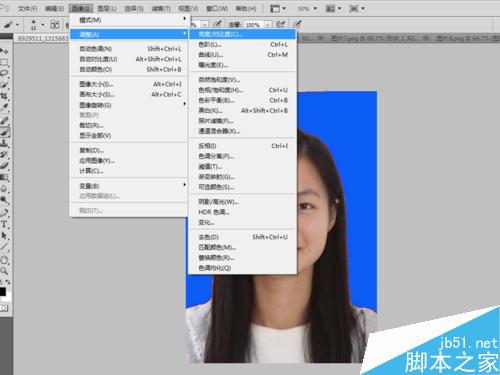Select the Horizontal Type tool (T)

4,224
